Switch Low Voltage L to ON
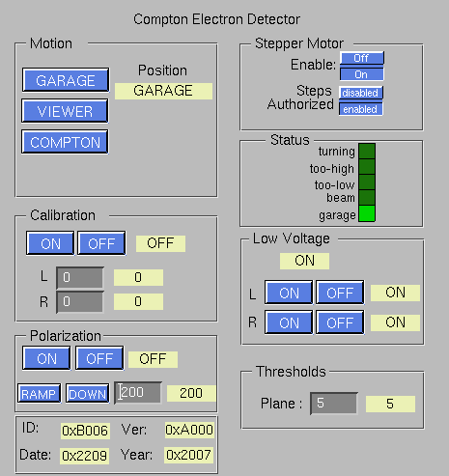The height and width of the screenshot is (476, 449). click(x=289, y=293)
